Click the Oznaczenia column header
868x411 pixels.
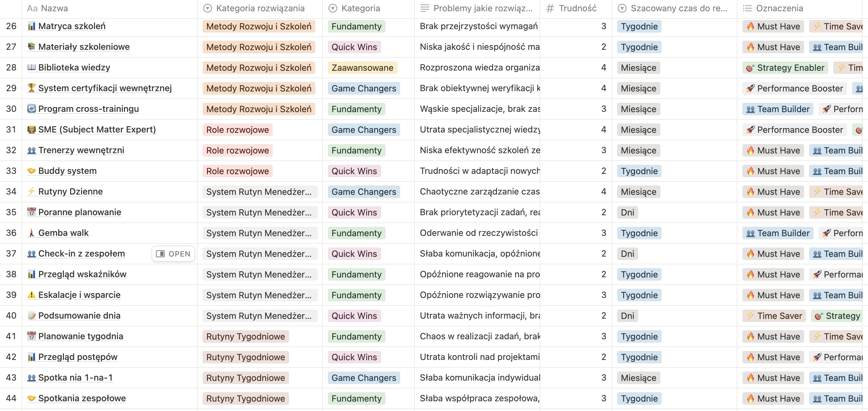(779, 8)
